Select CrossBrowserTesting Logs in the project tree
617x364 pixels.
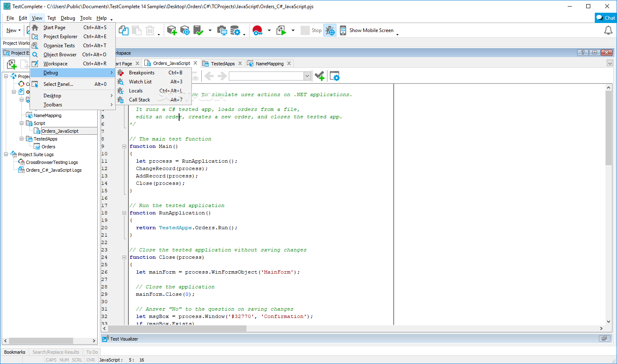52,162
